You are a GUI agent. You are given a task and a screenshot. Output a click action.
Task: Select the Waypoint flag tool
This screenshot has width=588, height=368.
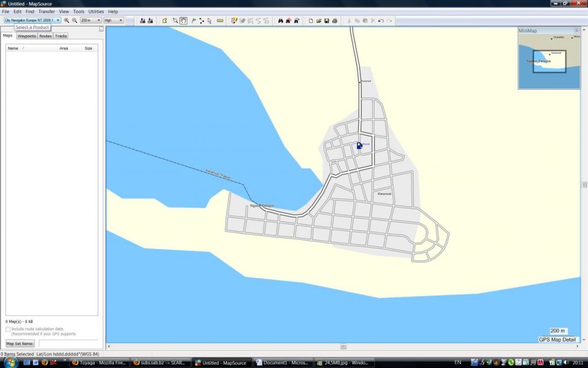(193, 21)
